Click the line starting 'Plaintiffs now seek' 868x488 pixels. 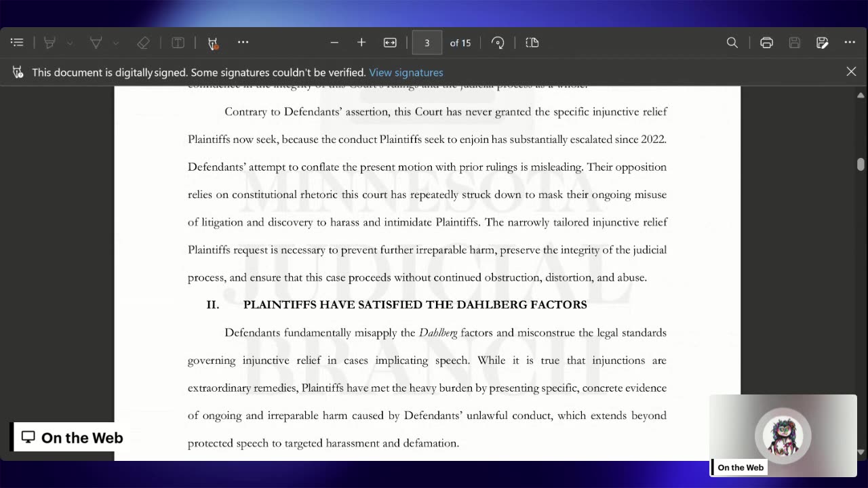(x=427, y=140)
